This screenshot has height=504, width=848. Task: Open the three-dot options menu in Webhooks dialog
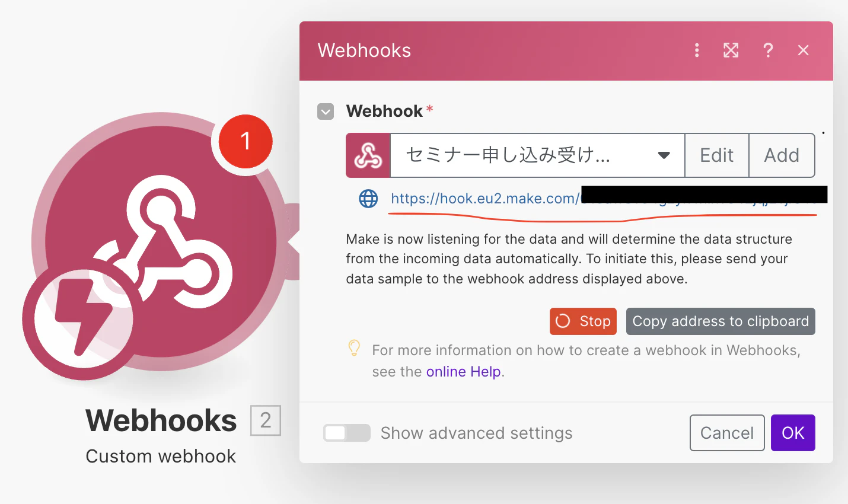[x=697, y=50]
